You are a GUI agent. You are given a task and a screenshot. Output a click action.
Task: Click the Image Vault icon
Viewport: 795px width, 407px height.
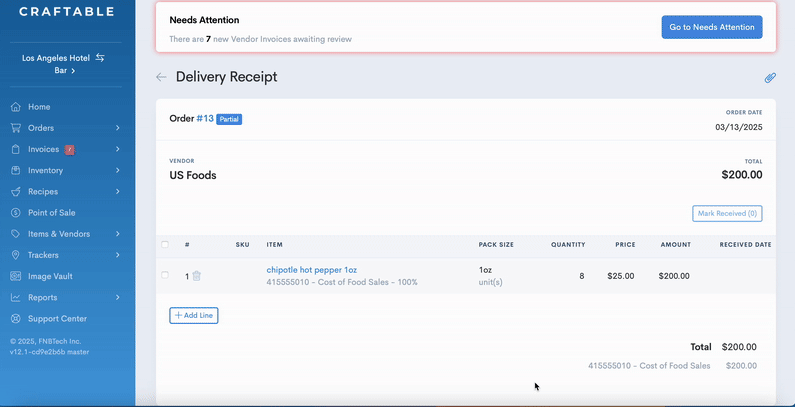(16, 276)
